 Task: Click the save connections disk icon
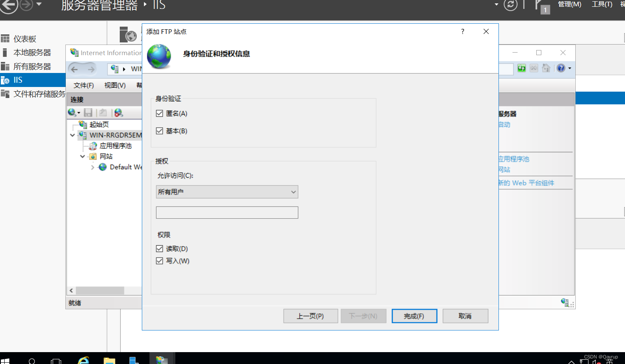click(x=88, y=112)
